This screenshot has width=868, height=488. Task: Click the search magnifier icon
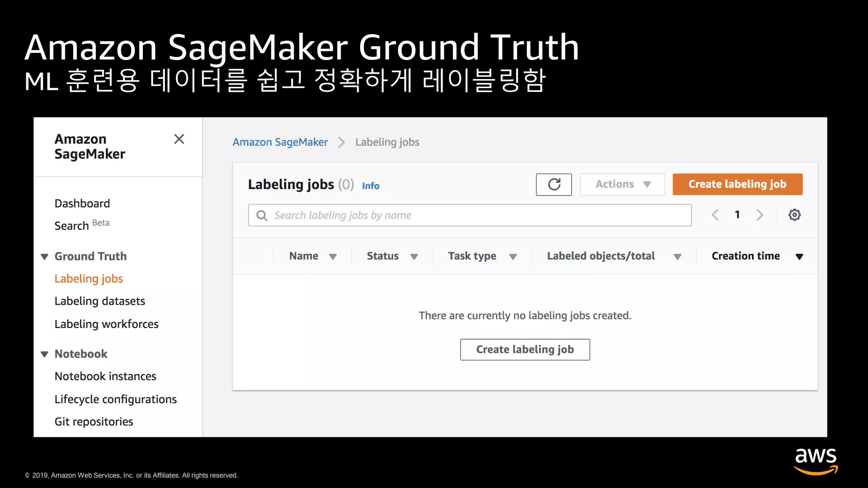pos(262,216)
